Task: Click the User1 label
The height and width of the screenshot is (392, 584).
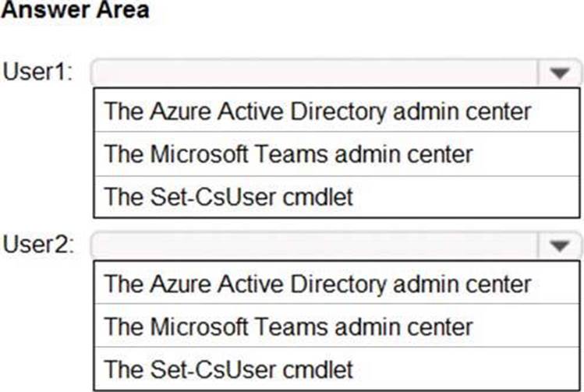Action: point(38,73)
